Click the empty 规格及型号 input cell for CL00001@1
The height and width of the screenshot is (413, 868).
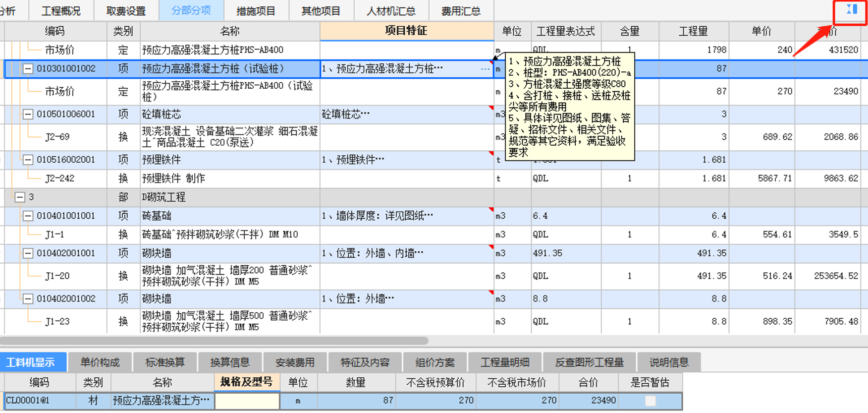[x=247, y=401]
